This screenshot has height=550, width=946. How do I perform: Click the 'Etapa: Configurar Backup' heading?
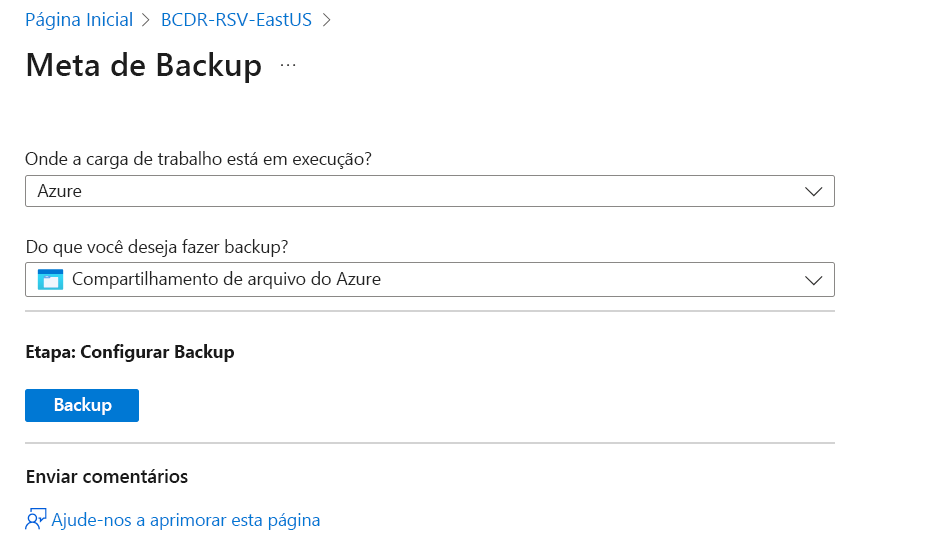click(x=129, y=352)
